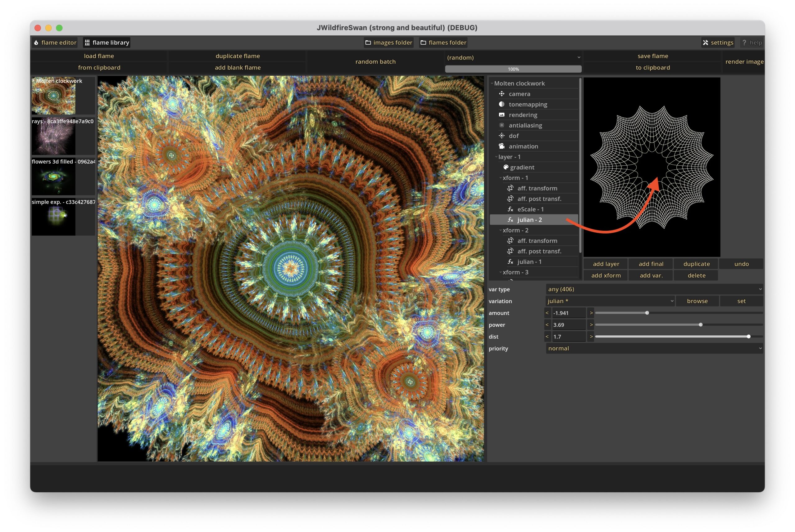Click the render image button
This screenshot has width=795, height=532.
pyautogui.click(x=744, y=62)
